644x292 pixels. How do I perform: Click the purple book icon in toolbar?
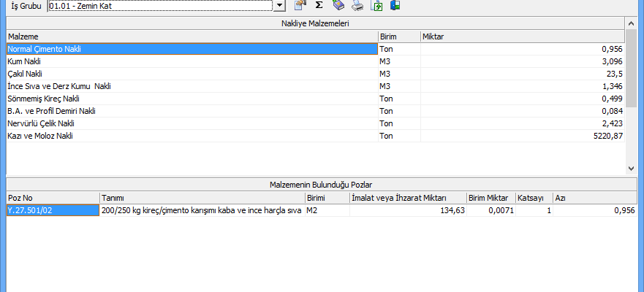coord(338,6)
